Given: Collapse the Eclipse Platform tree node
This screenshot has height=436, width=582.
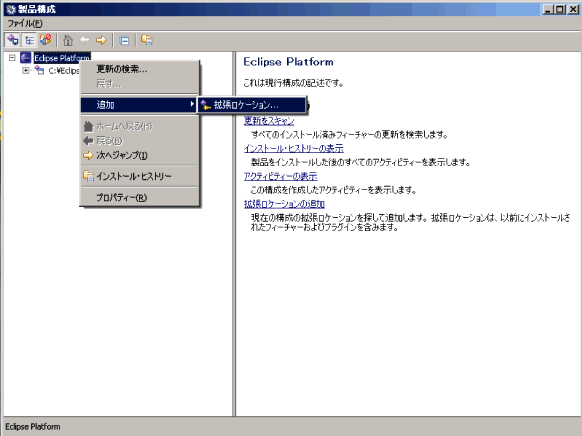Looking at the screenshot, I should 12,58.
